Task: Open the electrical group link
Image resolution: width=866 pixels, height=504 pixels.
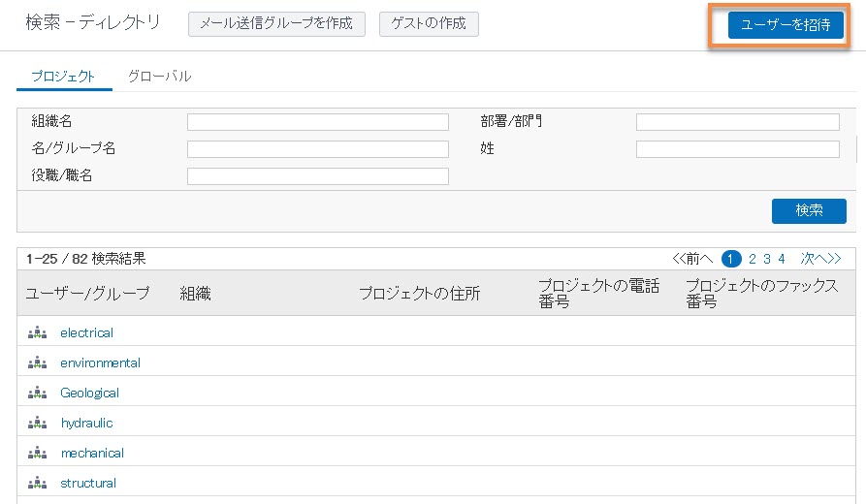Action: click(86, 332)
